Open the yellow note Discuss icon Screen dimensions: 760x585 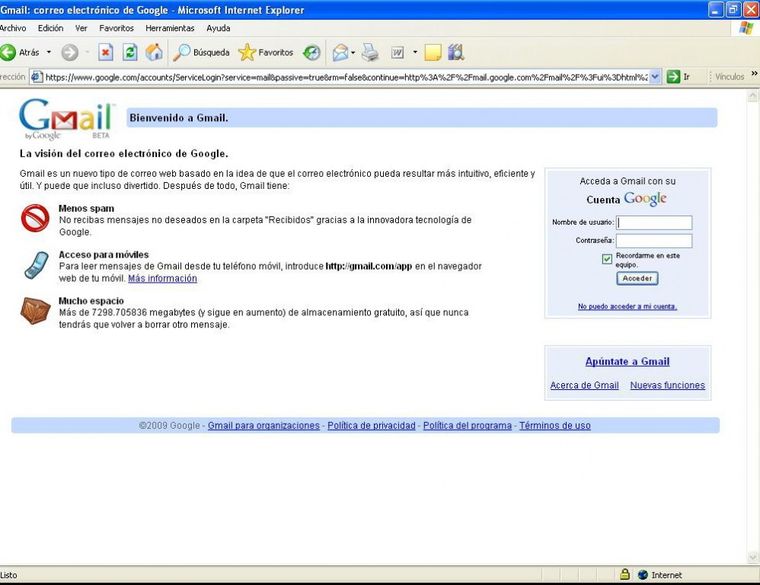[432, 52]
